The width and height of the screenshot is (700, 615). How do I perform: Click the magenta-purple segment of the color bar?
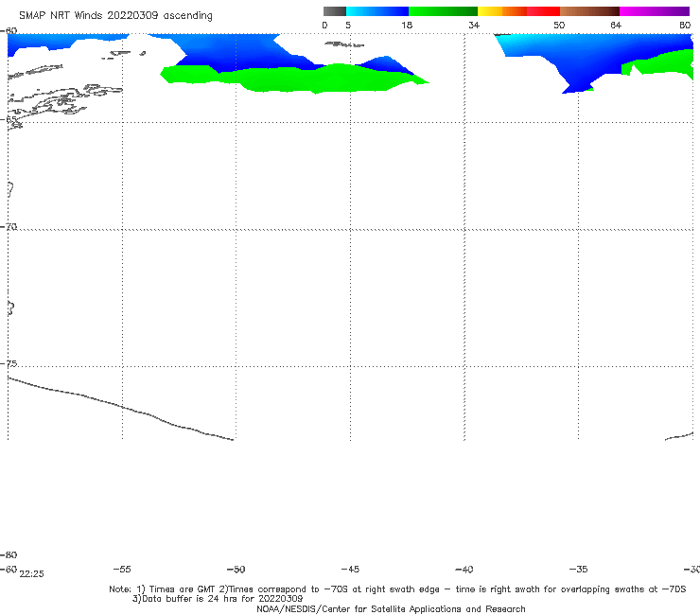click(x=655, y=11)
